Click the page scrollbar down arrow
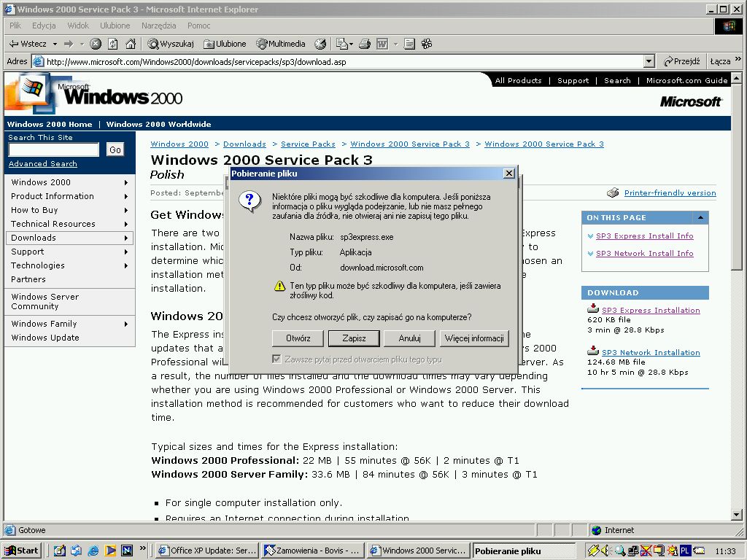 coord(737,515)
